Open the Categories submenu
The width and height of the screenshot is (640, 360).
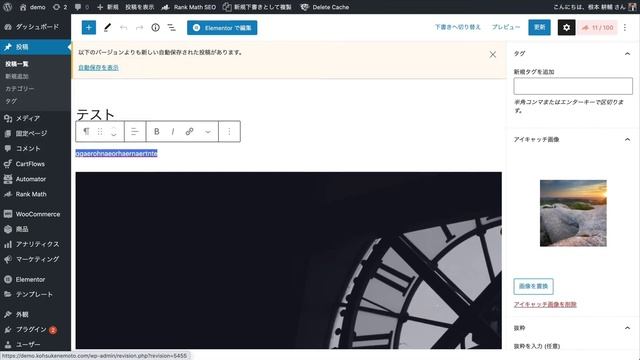click(x=20, y=89)
